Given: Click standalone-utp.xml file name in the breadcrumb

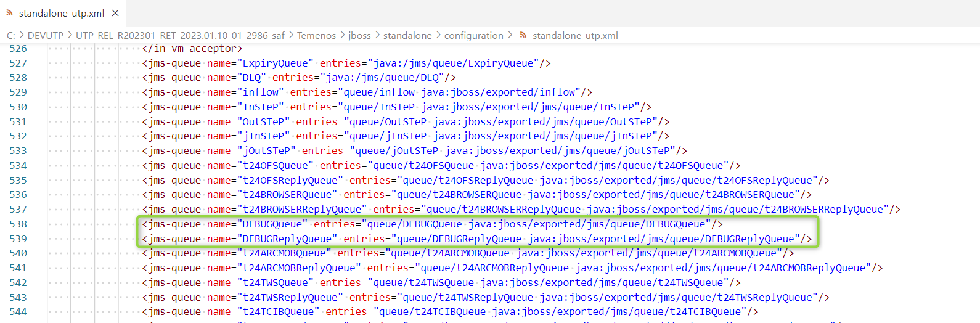Looking at the screenshot, I should pyautogui.click(x=575, y=35).
